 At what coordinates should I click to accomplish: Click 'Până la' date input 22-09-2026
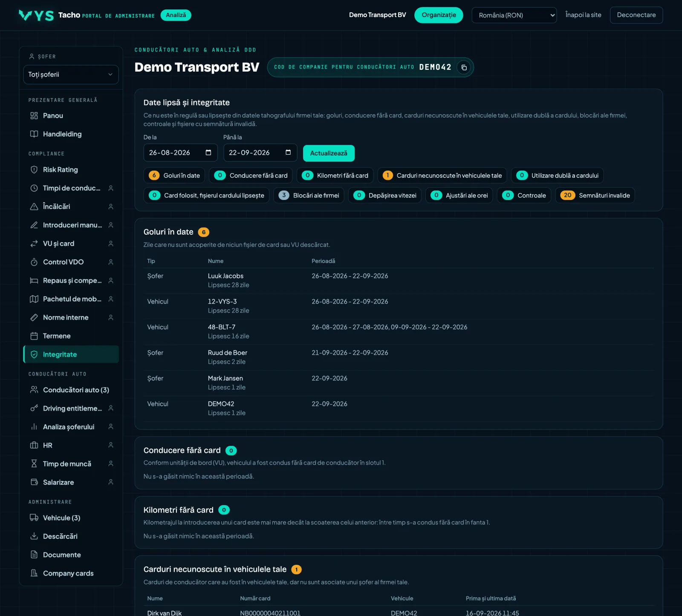click(x=260, y=153)
